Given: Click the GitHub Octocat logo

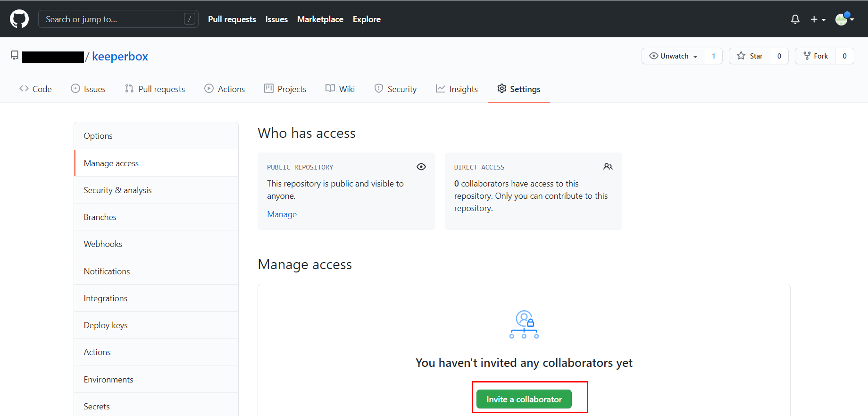Looking at the screenshot, I should tap(19, 19).
